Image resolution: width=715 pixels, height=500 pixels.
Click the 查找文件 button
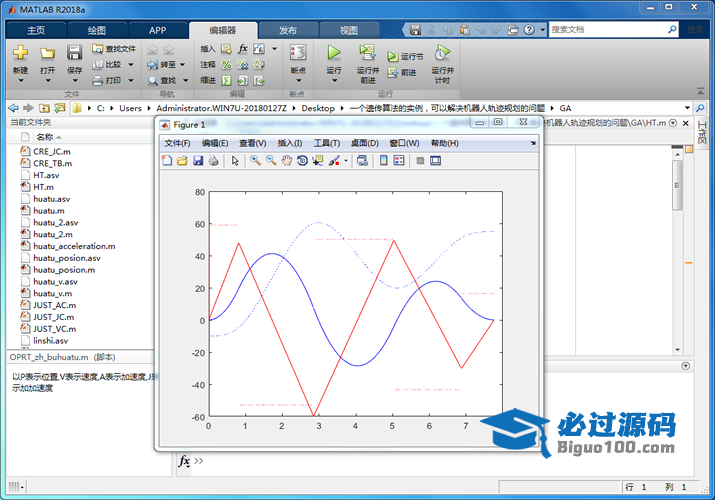point(113,48)
